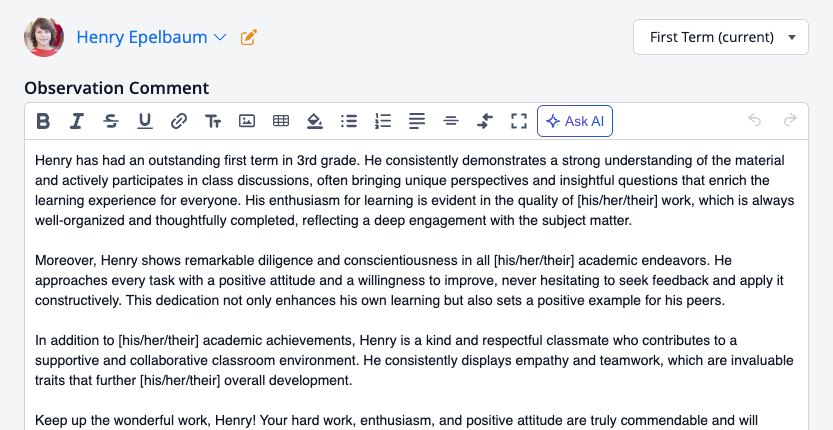
Task: Insert a hyperlink with the link icon
Action: pos(178,121)
